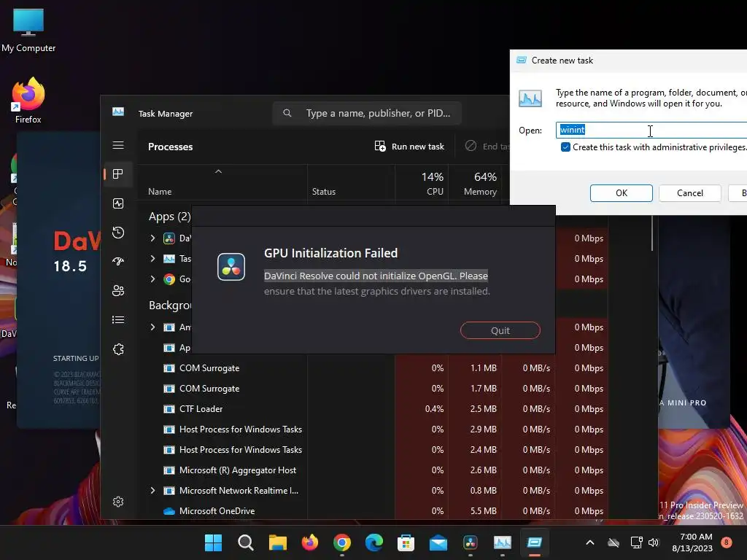The width and height of the screenshot is (747, 560).
Task: Open Services page in Task Manager sidebar
Action: coord(118,349)
